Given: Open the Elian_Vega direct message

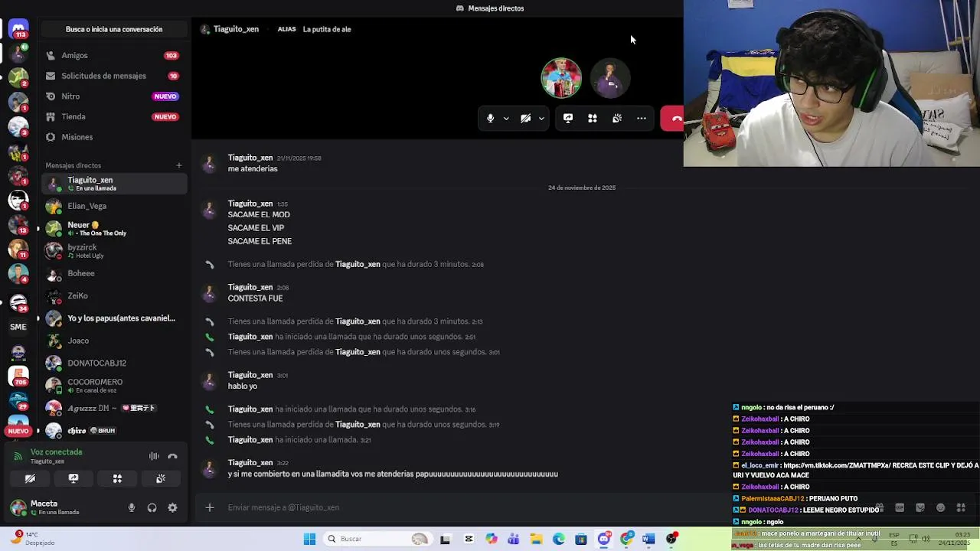Looking at the screenshot, I should (x=114, y=206).
